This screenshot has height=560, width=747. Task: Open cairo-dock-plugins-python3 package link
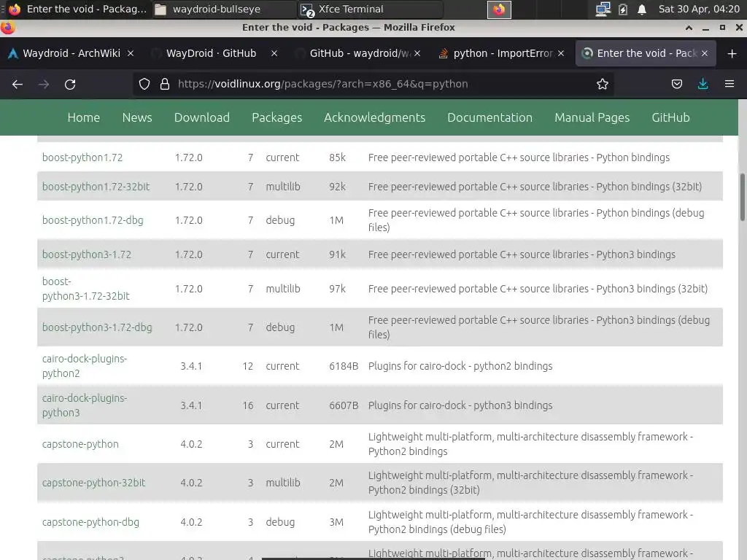coord(85,405)
